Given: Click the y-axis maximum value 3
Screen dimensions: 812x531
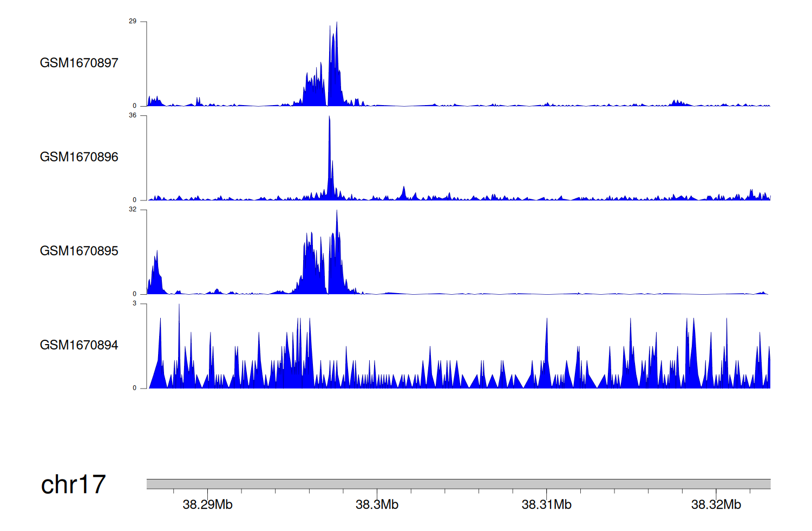Looking at the screenshot, I should coord(135,303).
